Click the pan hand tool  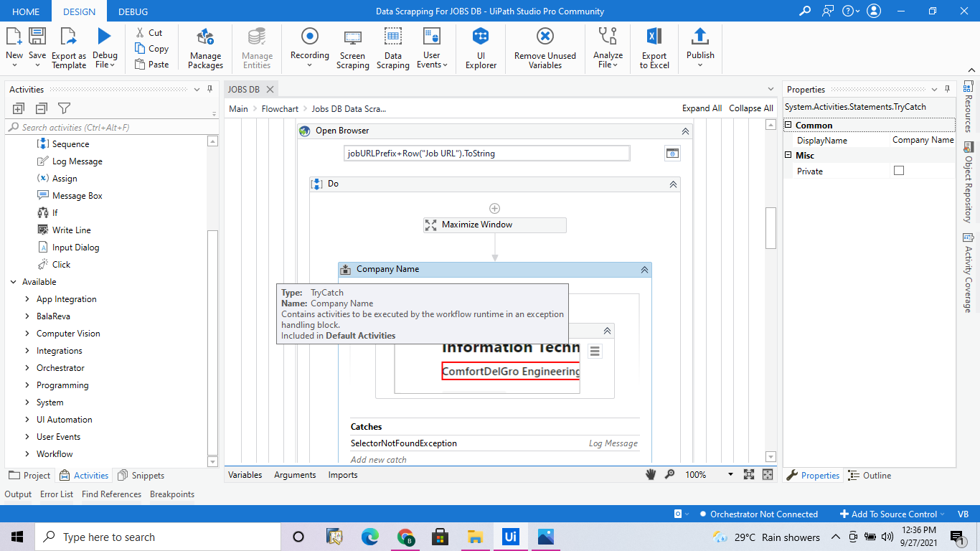651,474
